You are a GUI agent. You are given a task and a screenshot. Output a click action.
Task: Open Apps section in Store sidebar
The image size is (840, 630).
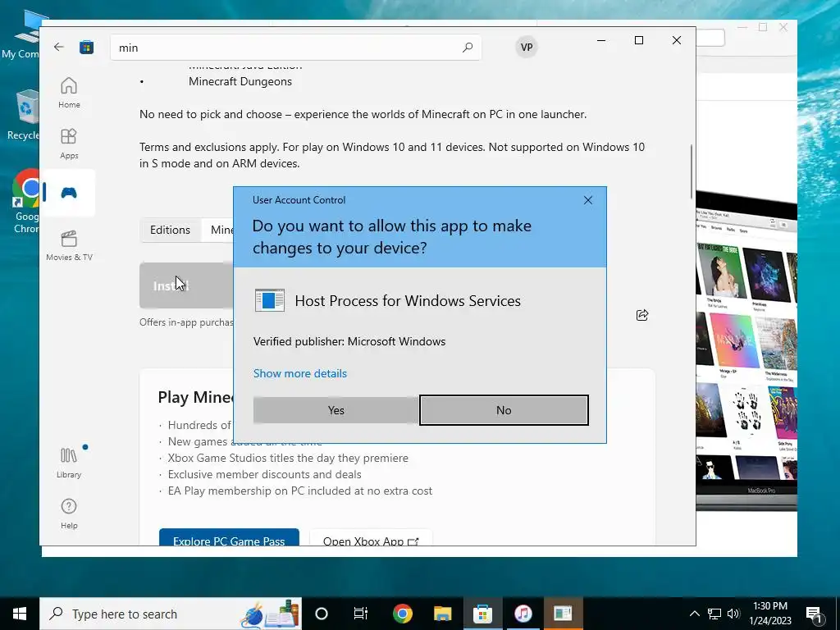click(69, 144)
